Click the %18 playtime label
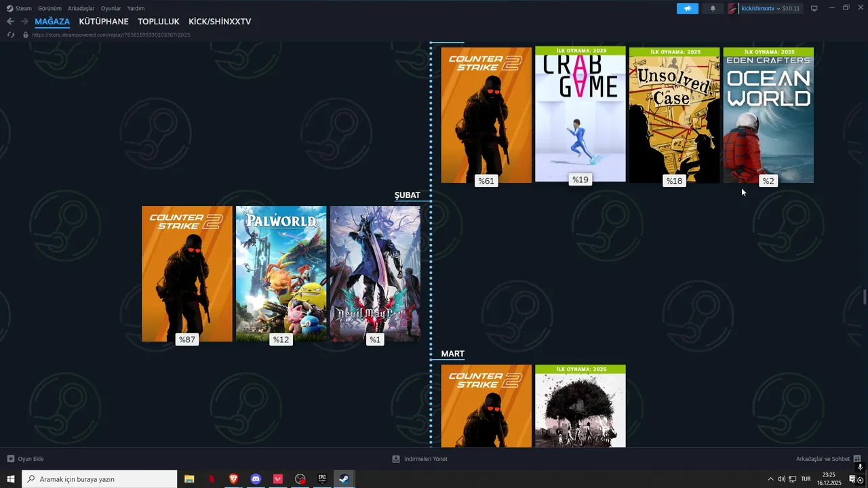Screen dimensions: 868x488 (x=674, y=181)
